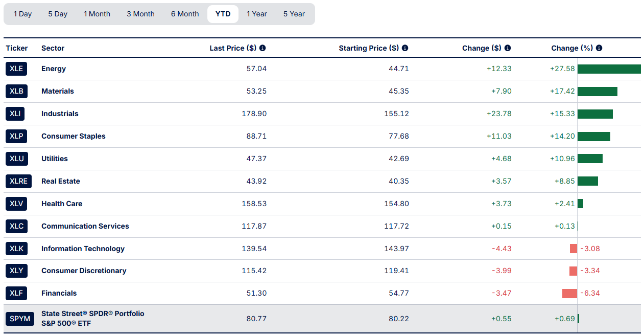Click the Materials green +17.42 percent bar
The width and height of the screenshot is (644, 335).
coord(598,92)
